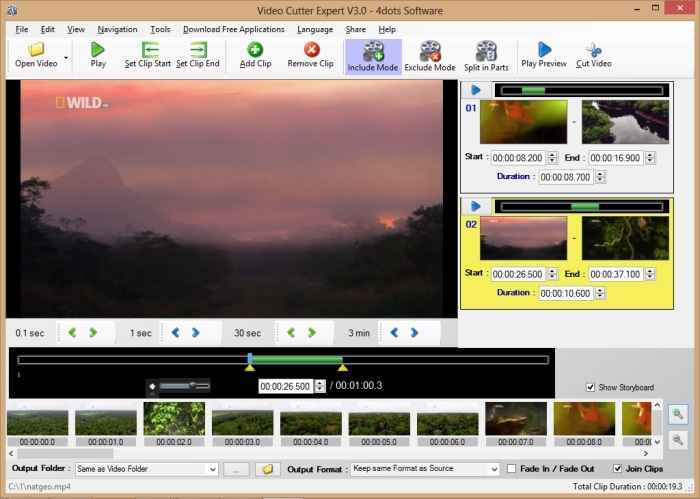Switch to Exclude Mode
700x499 pixels.
430,56
